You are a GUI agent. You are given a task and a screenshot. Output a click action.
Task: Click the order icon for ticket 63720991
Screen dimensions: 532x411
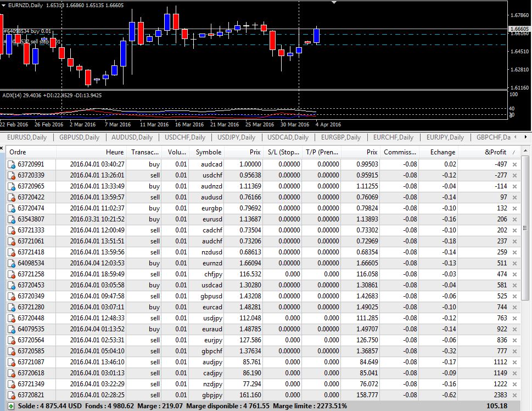pyautogui.click(x=11, y=164)
